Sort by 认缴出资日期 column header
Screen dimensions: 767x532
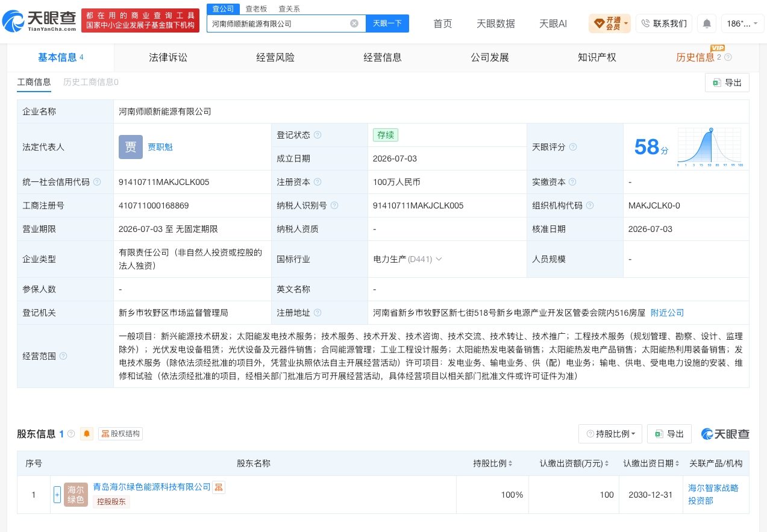click(653, 463)
